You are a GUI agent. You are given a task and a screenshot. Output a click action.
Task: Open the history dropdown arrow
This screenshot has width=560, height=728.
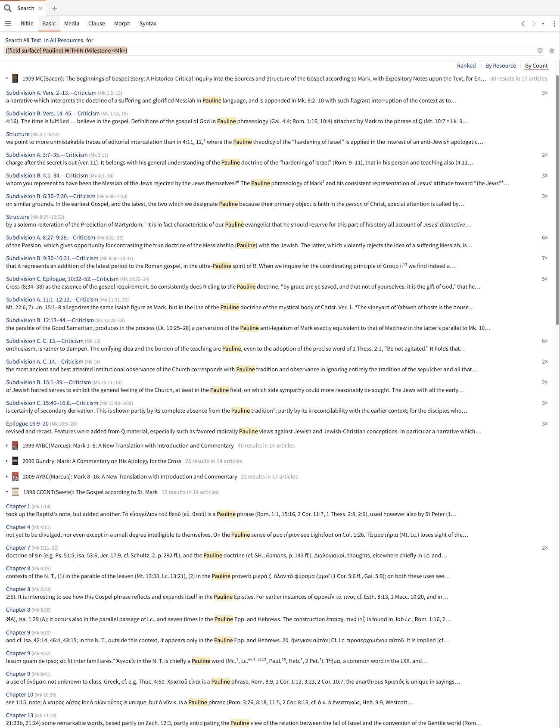pos(543,24)
